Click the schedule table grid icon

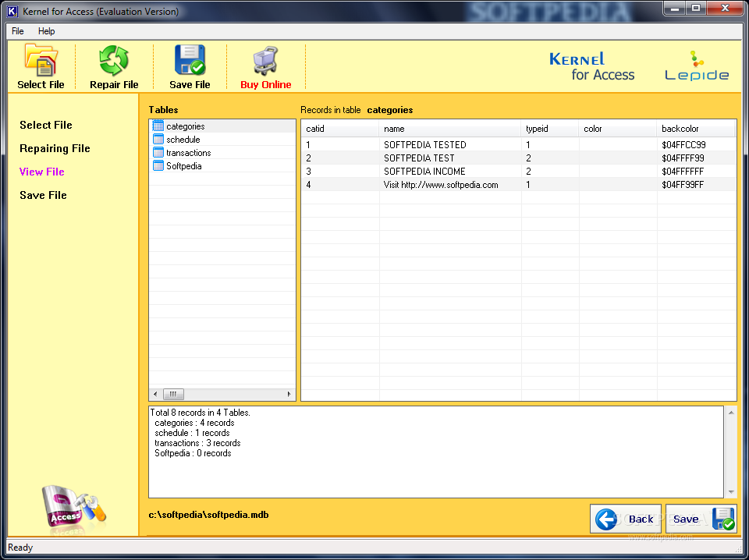click(x=158, y=140)
